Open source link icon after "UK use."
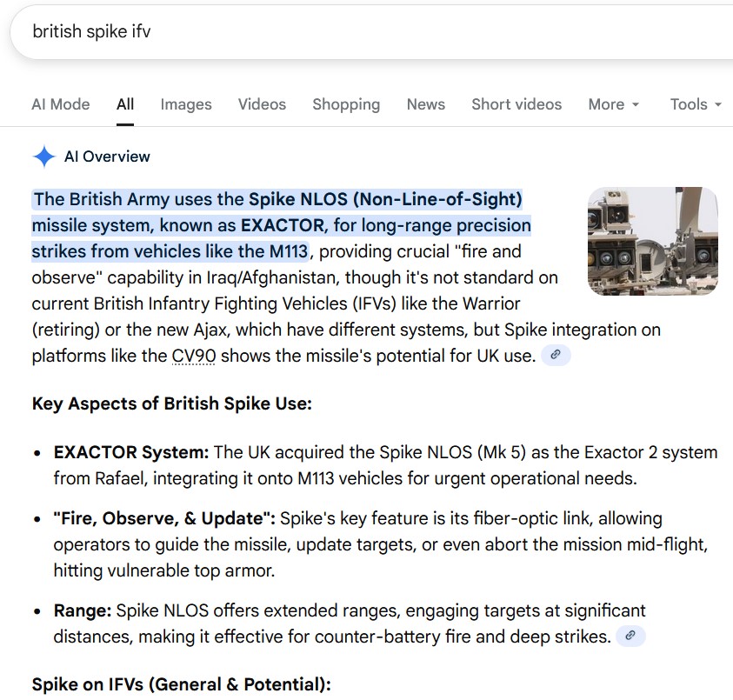The height and width of the screenshot is (700, 733). coord(556,356)
